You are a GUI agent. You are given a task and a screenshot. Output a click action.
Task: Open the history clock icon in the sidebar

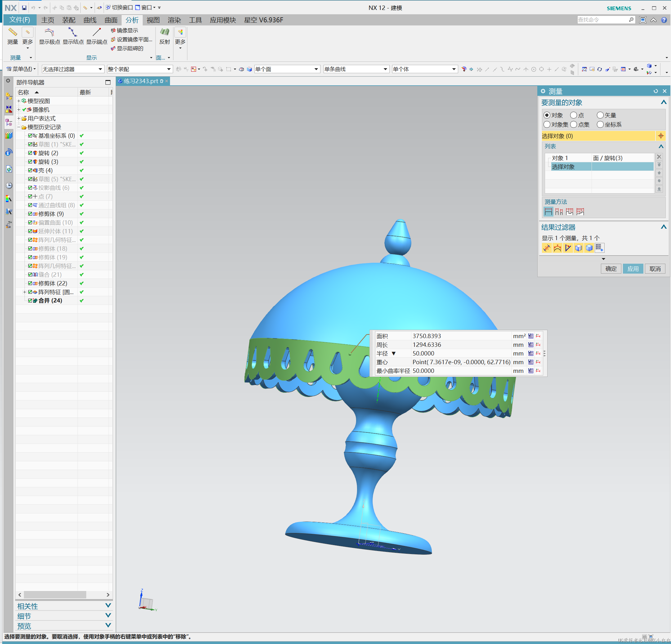[x=9, y=185]
